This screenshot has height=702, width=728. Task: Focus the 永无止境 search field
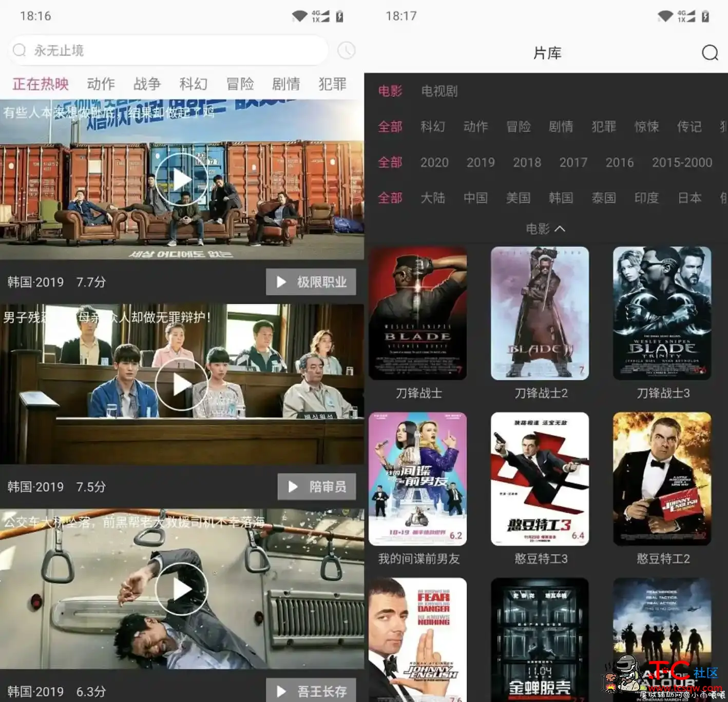pyautogui.click(x=168, y=50)
